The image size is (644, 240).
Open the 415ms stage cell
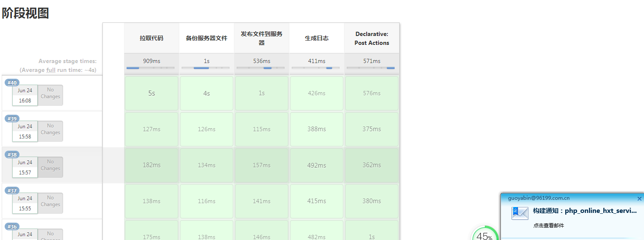pyautogui.click(x=317, y=201)
